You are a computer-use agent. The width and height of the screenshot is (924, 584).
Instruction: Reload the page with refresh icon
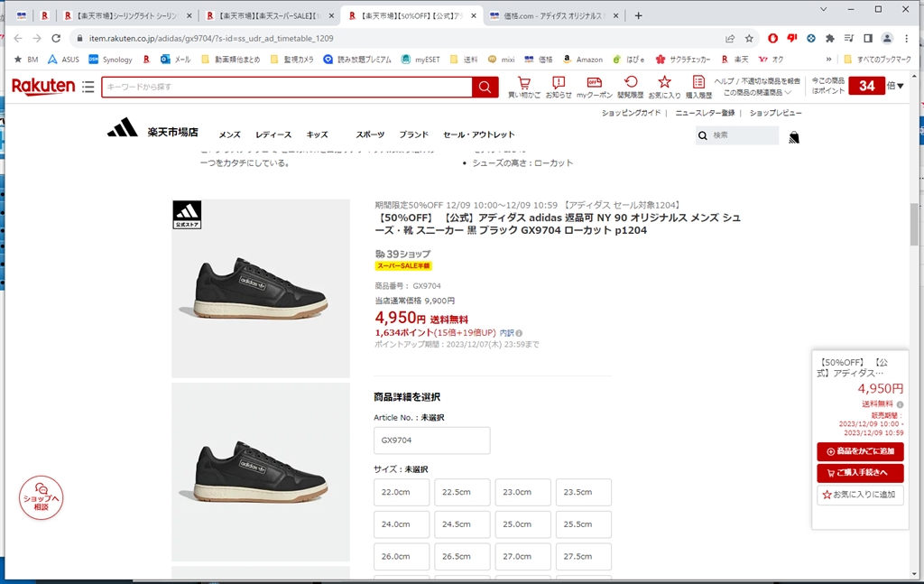56,38
